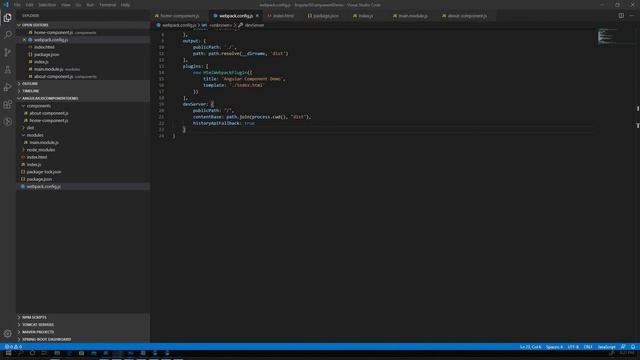
Task: Click the notifications bell in status bar
Action: (633, 347)
